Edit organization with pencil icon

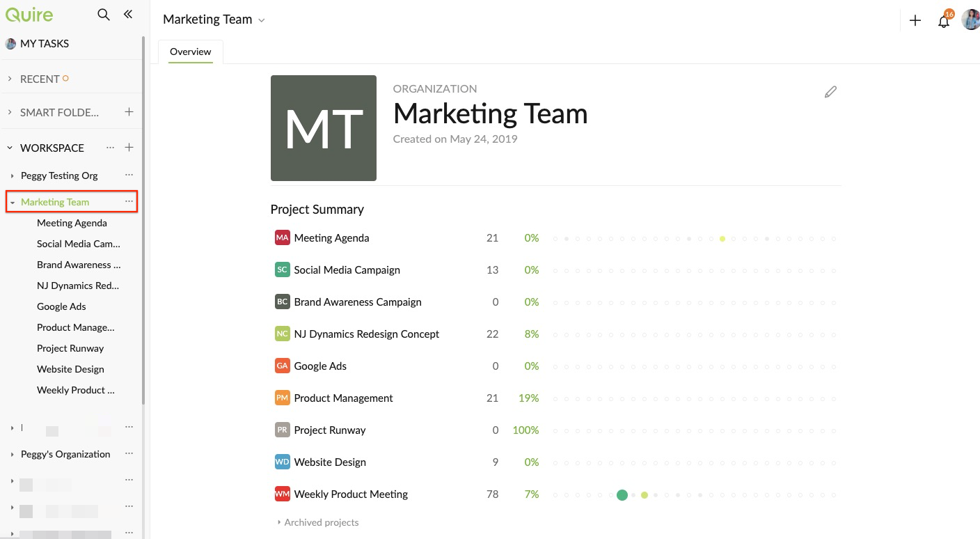830,92
